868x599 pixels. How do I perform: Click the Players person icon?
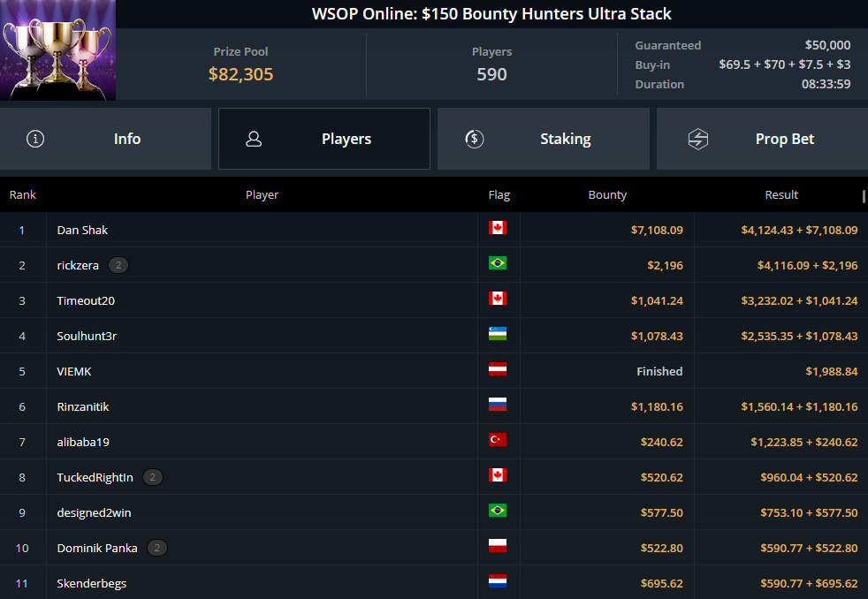(254, 139)
